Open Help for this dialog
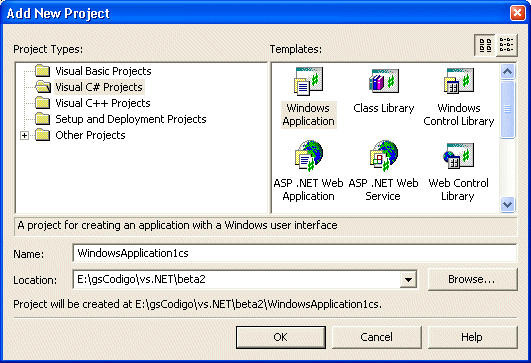531x363 pixels. (472, 337)
